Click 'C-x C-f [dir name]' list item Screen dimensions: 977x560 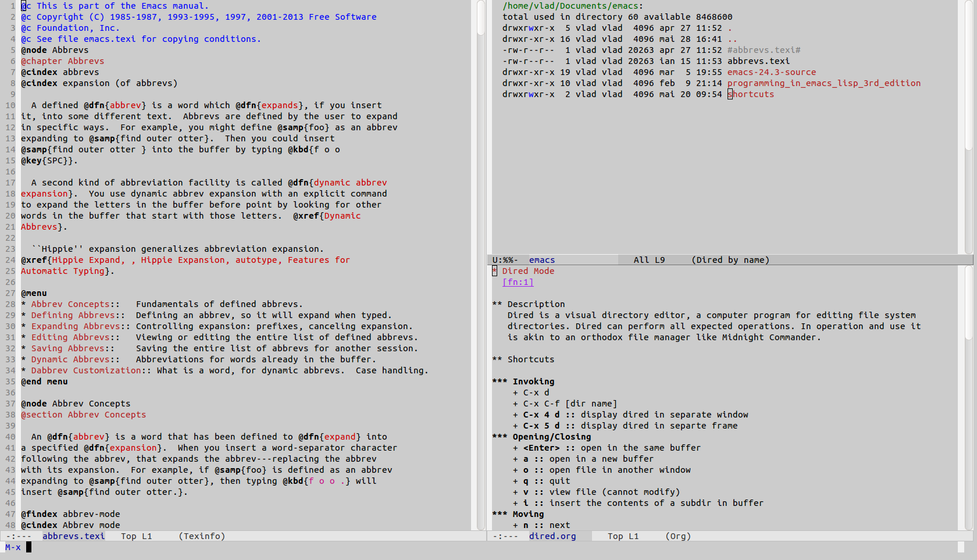click(x=565, y=404)
